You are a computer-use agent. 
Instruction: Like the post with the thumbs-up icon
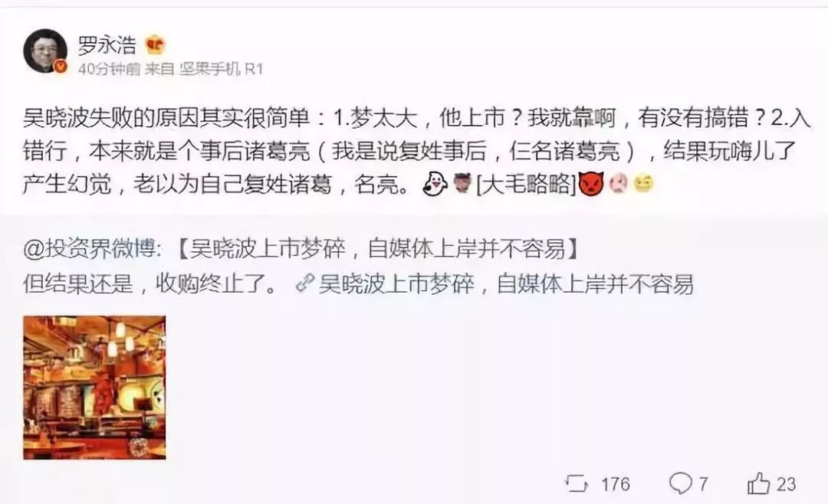(759, 483)
